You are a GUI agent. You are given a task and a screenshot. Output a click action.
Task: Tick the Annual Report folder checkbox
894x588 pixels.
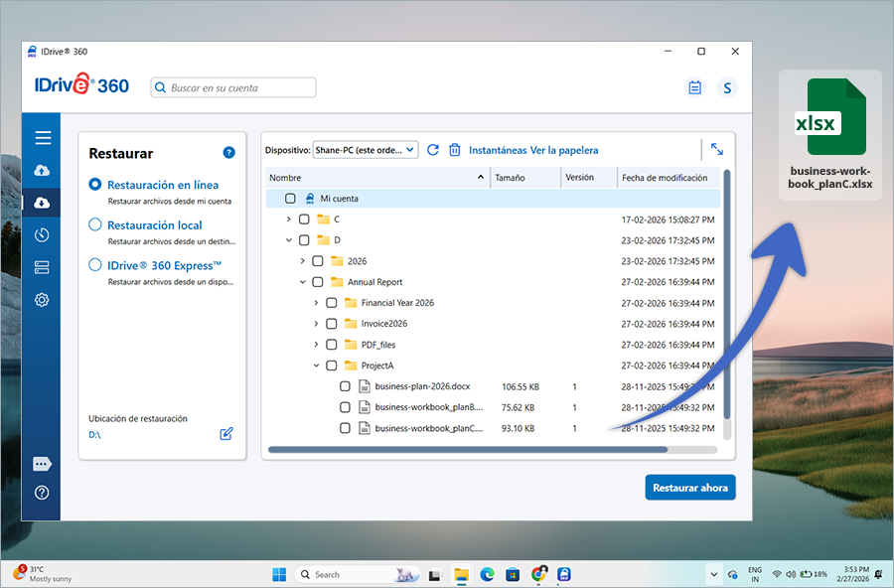[x=318, y=282]
